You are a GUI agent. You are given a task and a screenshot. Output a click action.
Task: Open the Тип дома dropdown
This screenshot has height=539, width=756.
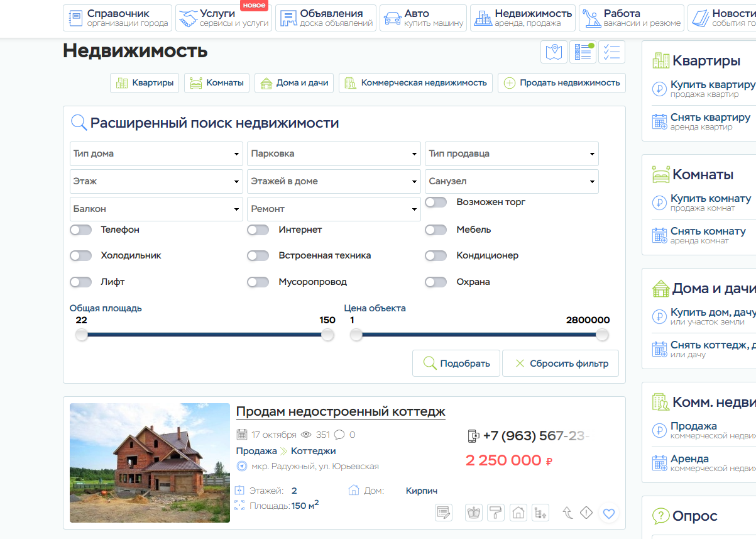pos(156,154)
